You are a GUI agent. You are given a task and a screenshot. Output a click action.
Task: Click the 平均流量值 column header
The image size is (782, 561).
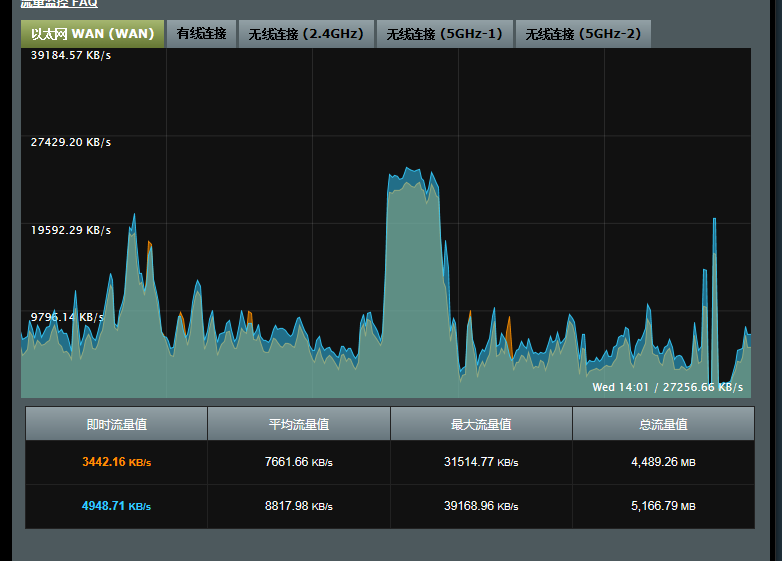click(298, 424)
